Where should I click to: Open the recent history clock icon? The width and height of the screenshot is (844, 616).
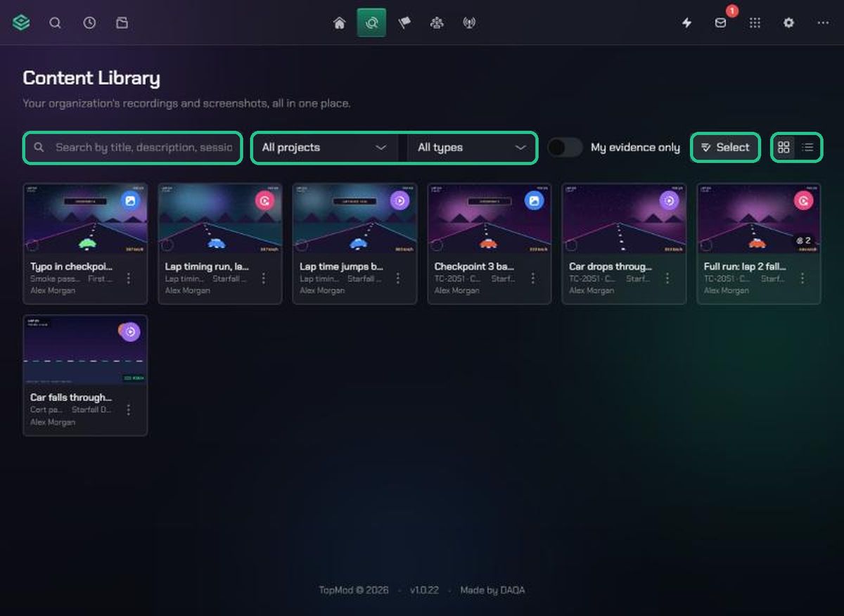coord(89,23)
